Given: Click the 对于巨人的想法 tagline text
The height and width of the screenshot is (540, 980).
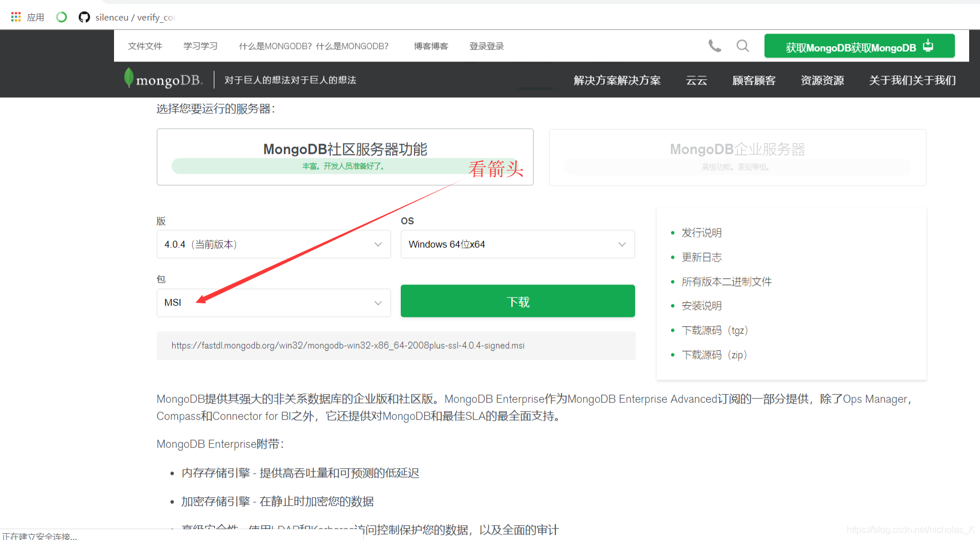Looking at the screenshot, I should pos(290,80).
